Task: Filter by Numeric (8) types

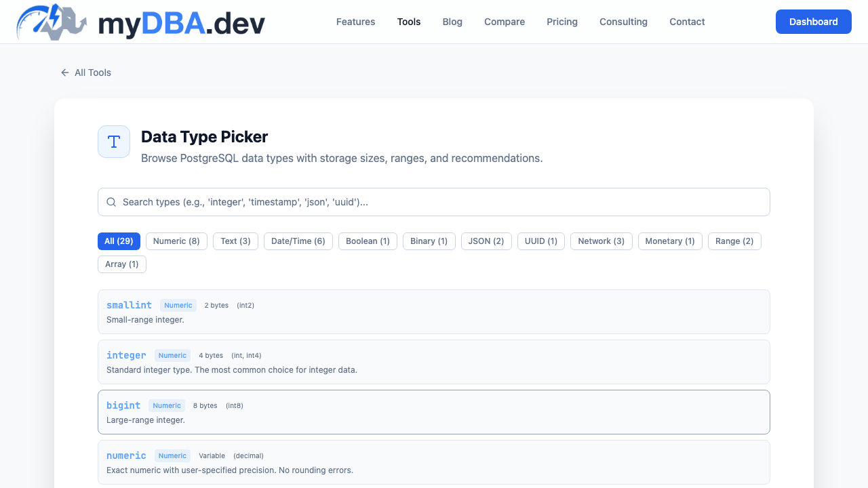Action: (x=176, y=241)
